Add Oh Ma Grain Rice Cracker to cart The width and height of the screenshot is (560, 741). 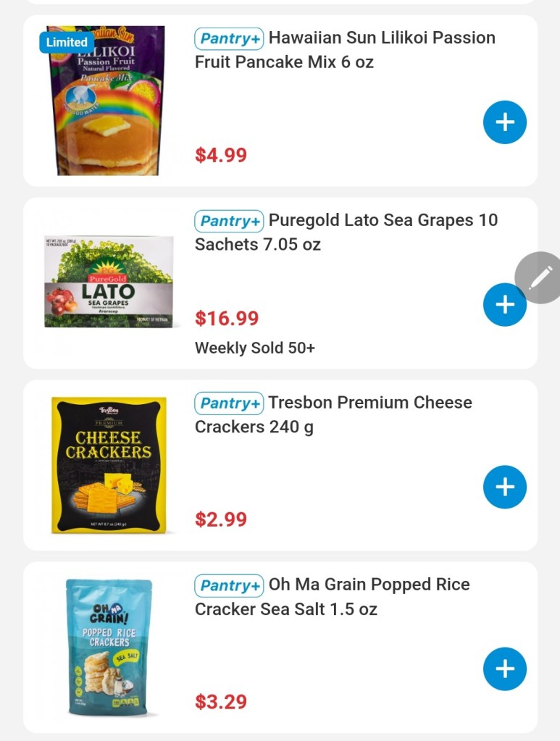pyautogui.click(x=504, y=669)
